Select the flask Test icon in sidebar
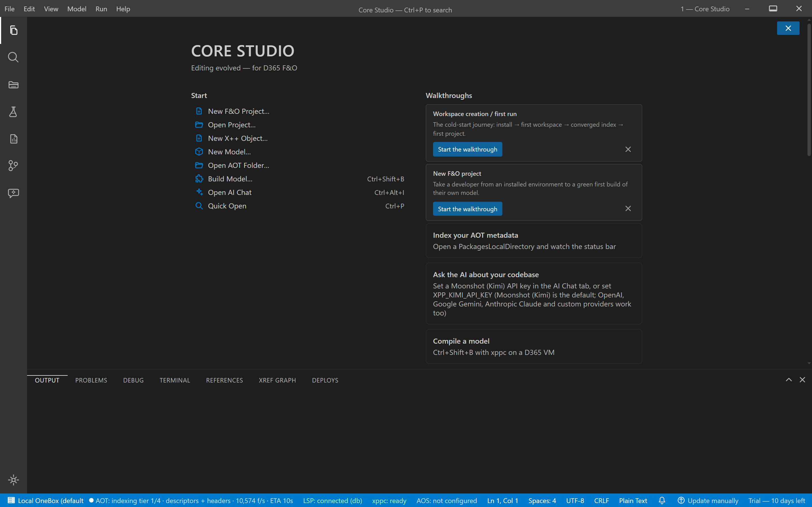Image resolution: width=812 pixels, height=507 pixels. coord(14,112)
